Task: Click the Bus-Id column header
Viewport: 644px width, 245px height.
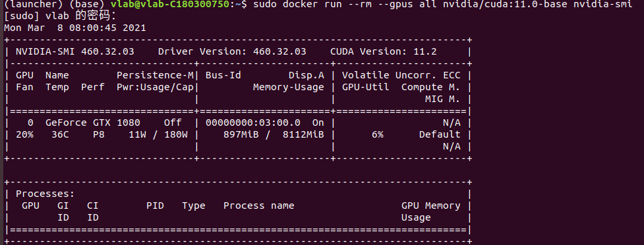Action: pyautogui.click(x=223, y=76)
